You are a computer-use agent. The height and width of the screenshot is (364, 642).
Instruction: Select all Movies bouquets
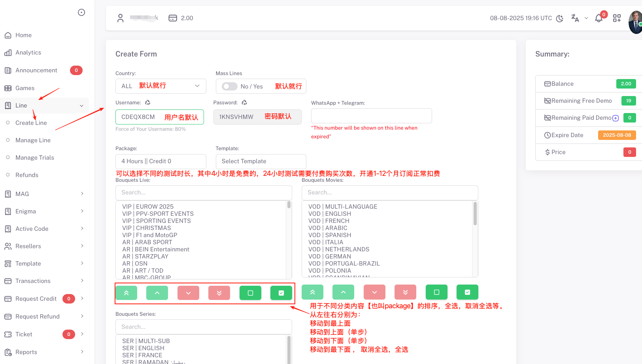tap(467, 292)
